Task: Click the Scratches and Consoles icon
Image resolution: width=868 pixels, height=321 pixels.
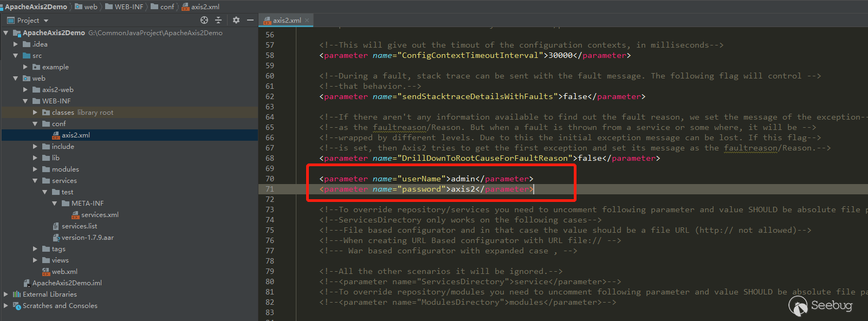Action: pyautogui.click(x=16, y=306)
